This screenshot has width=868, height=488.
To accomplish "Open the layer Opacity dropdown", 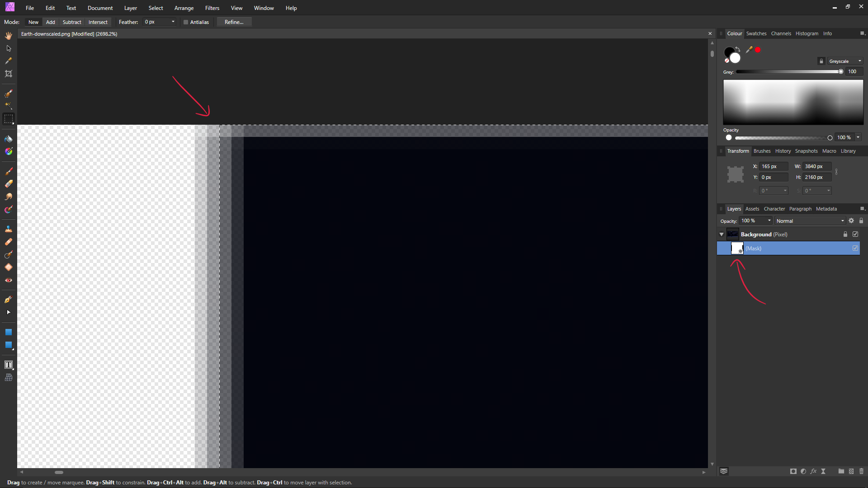I will pyautogui.click(x=769, y=221).
